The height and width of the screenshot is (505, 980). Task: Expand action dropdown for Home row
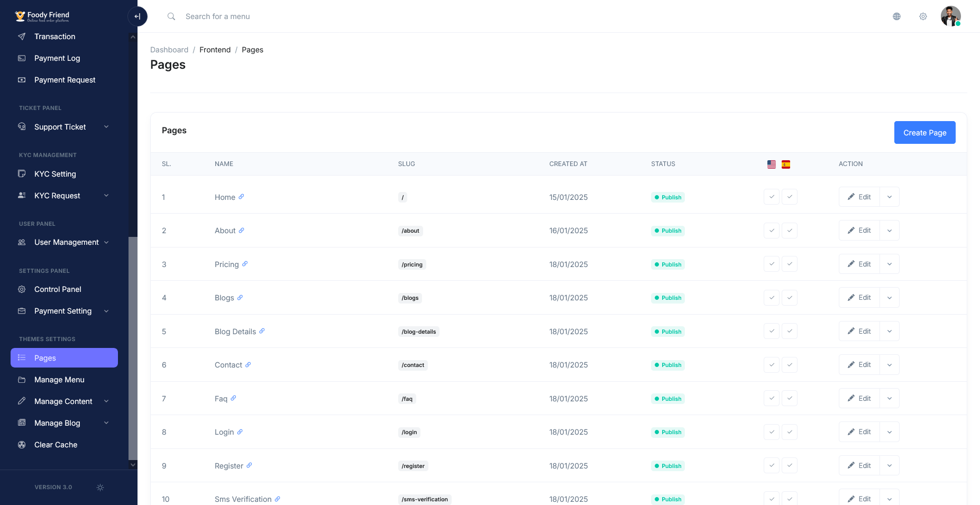(890, 197)
